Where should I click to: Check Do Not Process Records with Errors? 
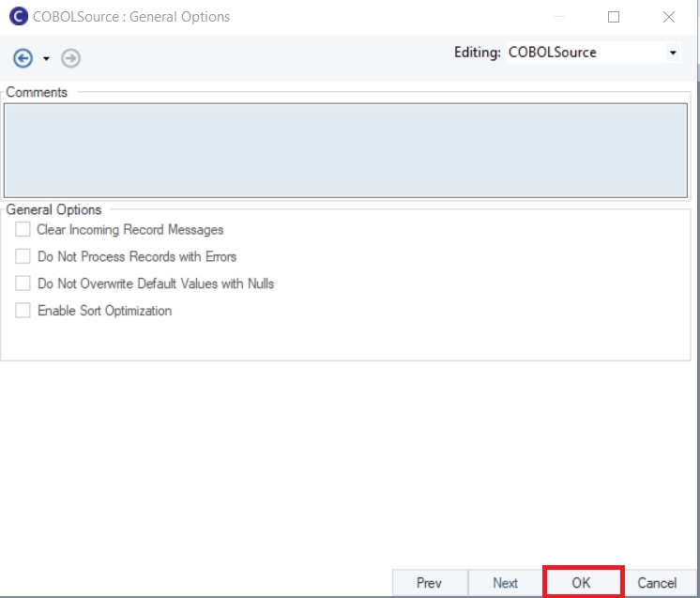click(23, 256)
